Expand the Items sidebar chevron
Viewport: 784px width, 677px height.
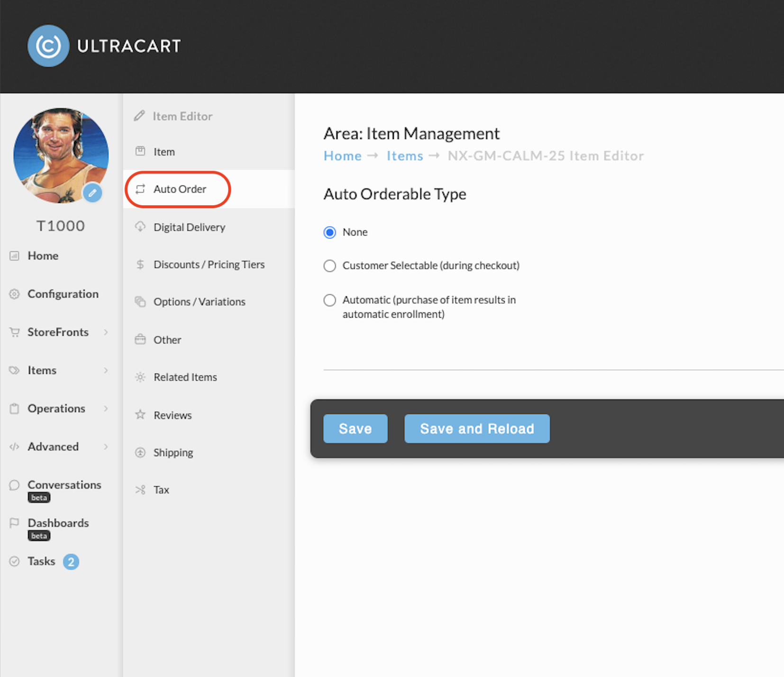pyautogui.click(x=106, y=370)
